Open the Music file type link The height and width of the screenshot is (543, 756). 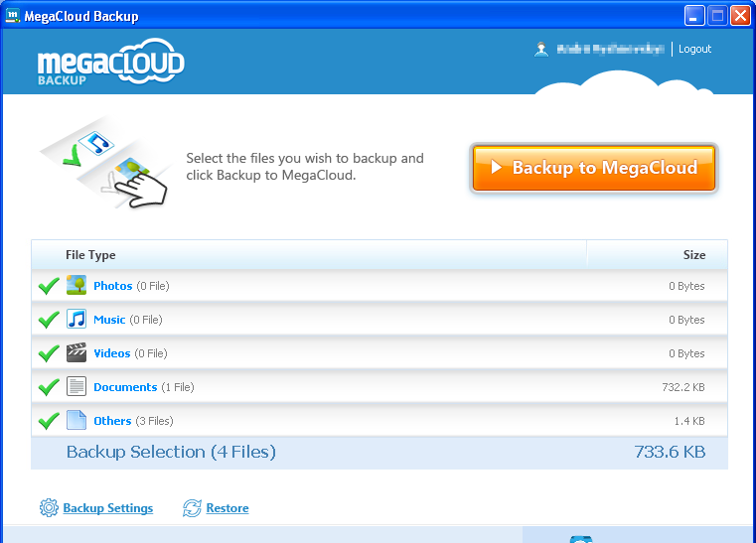[109, 320]
